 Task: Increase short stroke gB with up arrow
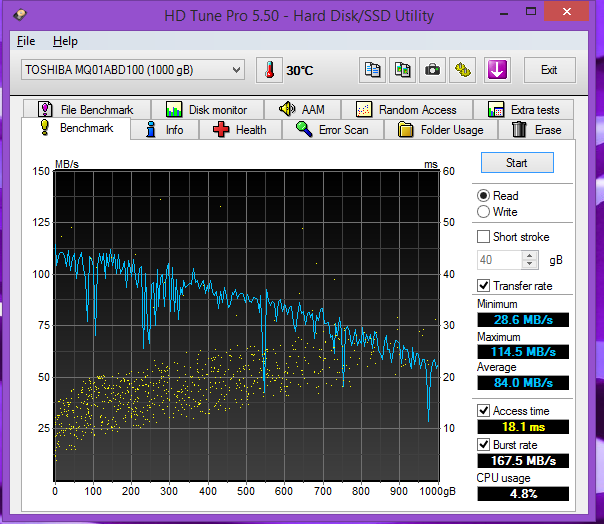pyautogui.click(x=530, y=255)
